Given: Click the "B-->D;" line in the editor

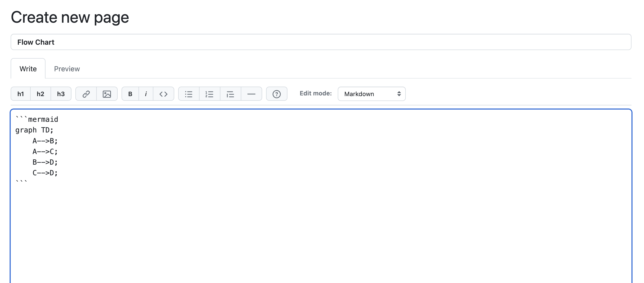Looking at the screenshot, I should (45, 162).
